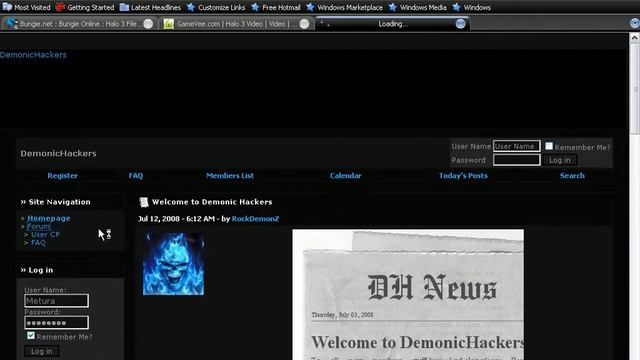The image size is (640, 360).
Task: Click the sidebar User Name field containing Metura
Action: tap(56, 301)
